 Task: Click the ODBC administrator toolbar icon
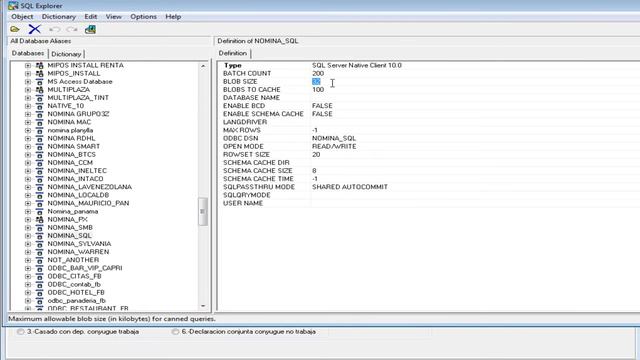90,29
